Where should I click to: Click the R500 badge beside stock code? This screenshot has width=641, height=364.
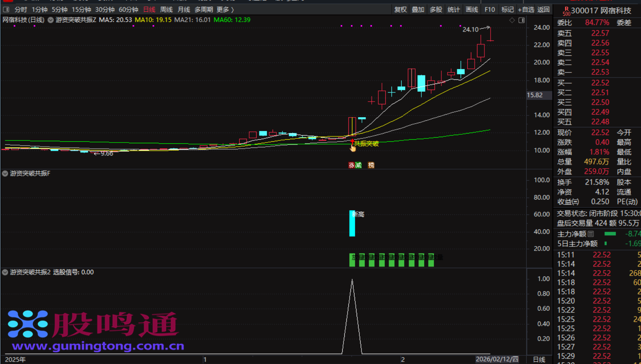(566, 11)
